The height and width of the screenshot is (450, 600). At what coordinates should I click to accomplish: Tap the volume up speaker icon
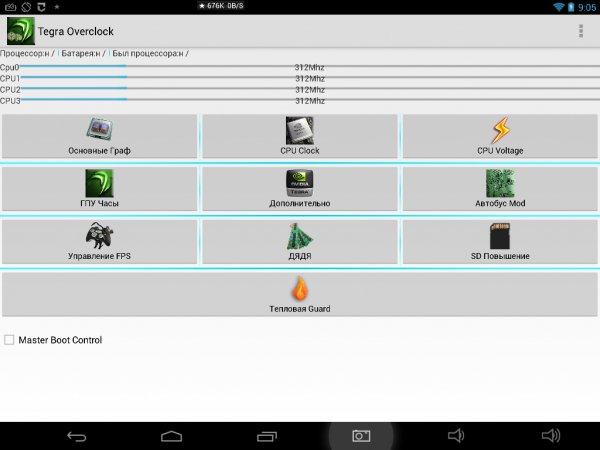pos(551,436)
